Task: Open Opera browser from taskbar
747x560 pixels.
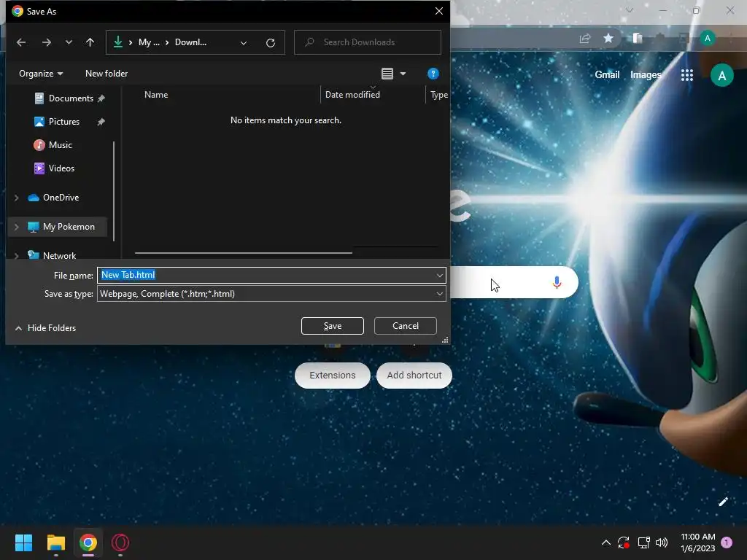Action: point(120,542)
